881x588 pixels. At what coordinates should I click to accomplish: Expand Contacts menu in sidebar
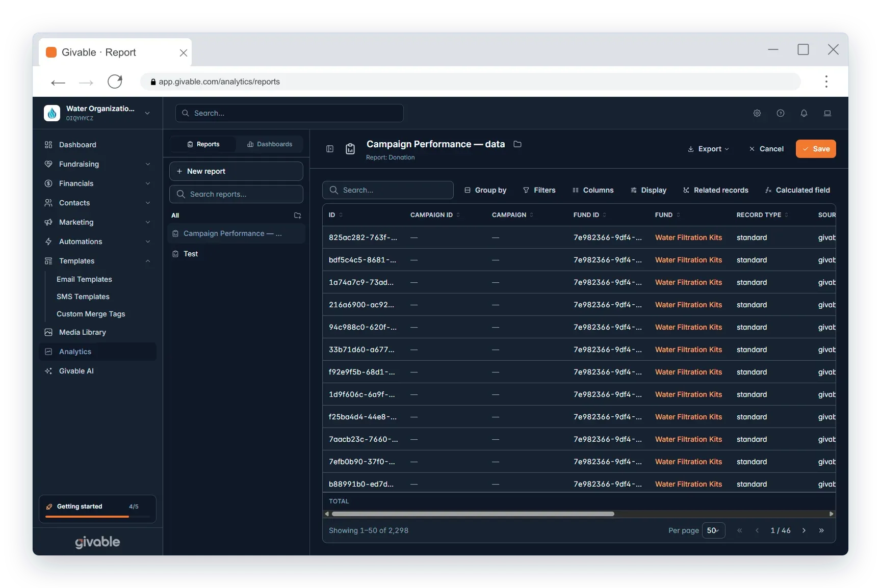pyautogui.click(x=97, y=203)
